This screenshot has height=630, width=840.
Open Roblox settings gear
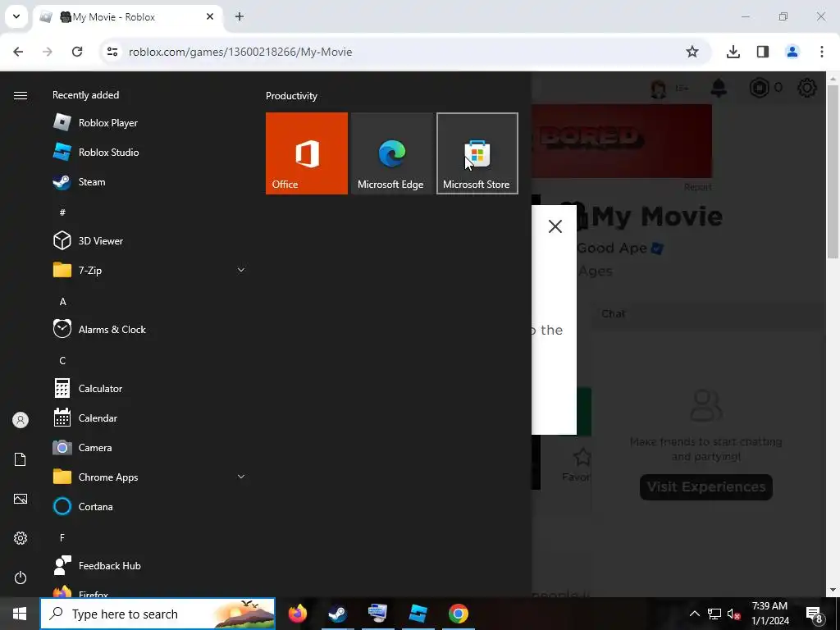pyautogui.click(x=807, y=87)
